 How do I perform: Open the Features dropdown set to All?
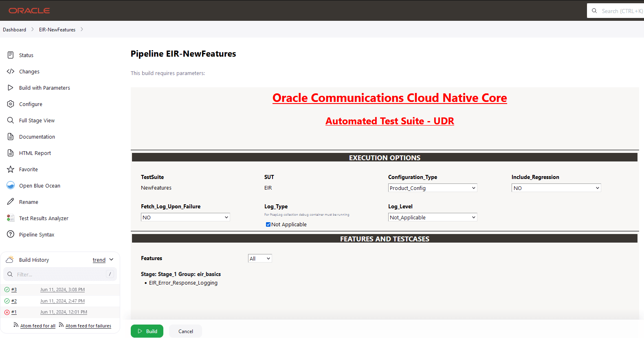(260, 258)
